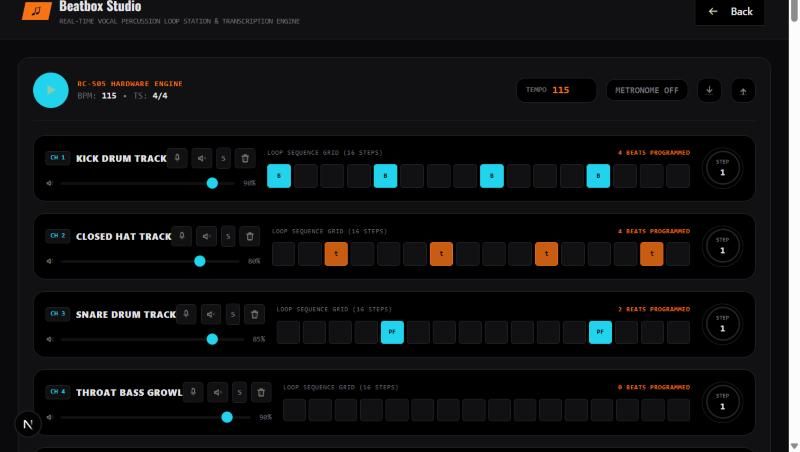Click the RC-505 Hardware Engine label
The height and width of the screenshot is (452, 800).
[x=130, y=84]
